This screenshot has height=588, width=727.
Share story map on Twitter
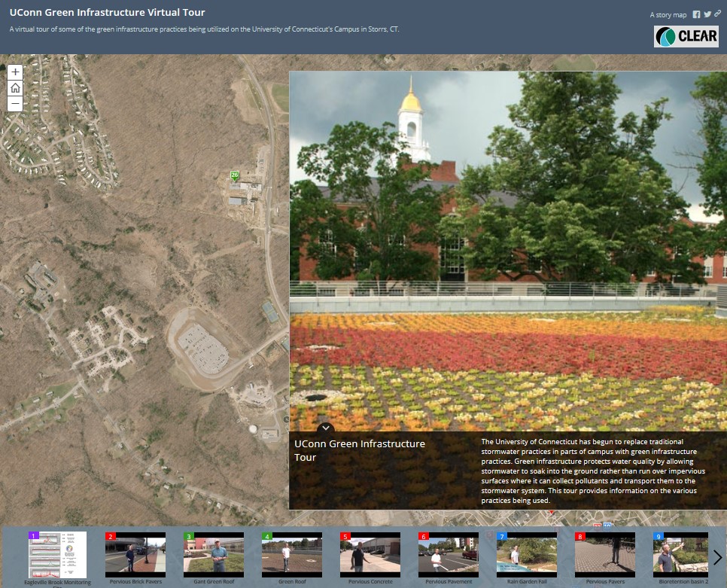[707, 14]
